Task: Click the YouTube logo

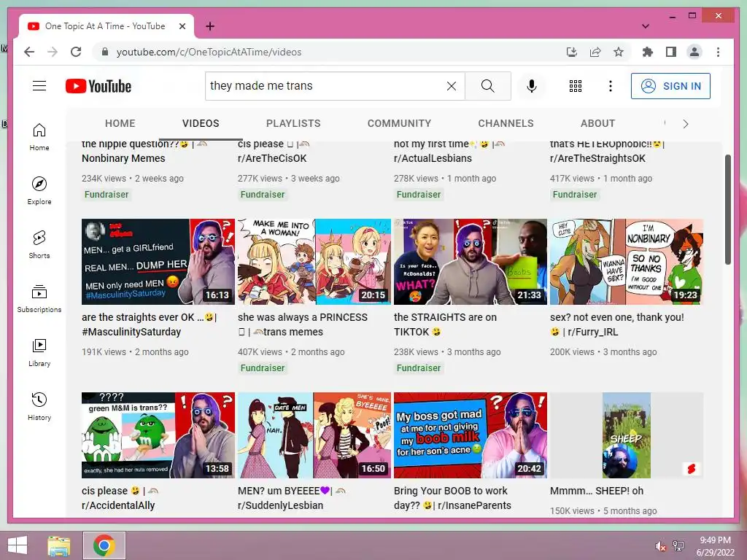Action: (x=98, y=86)
